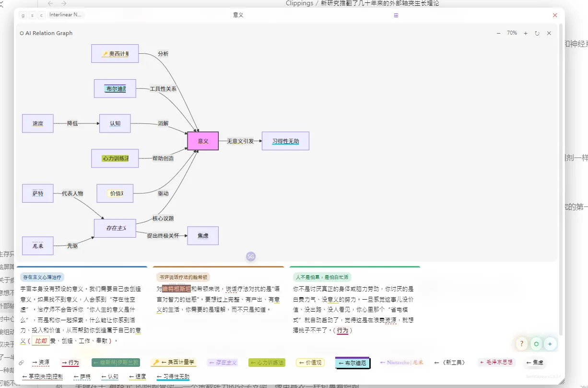Open the ← 奥西计量学 backlink tag

click(173, 363)
